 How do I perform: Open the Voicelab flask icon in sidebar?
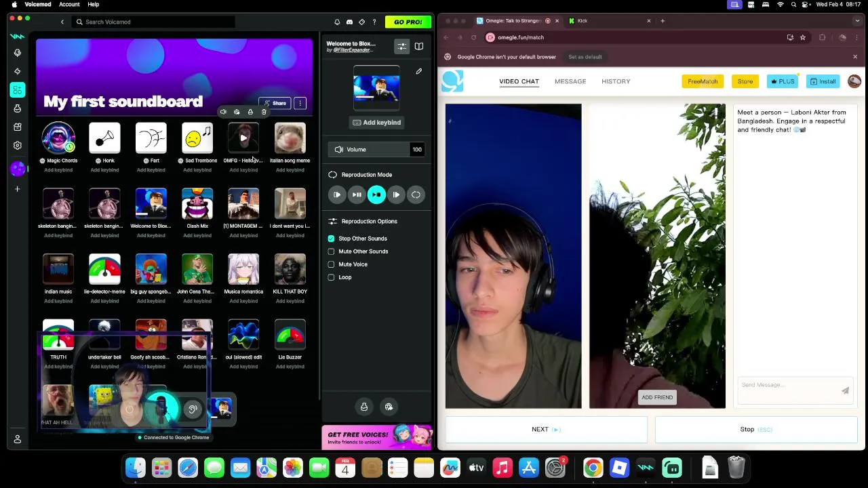18,108
